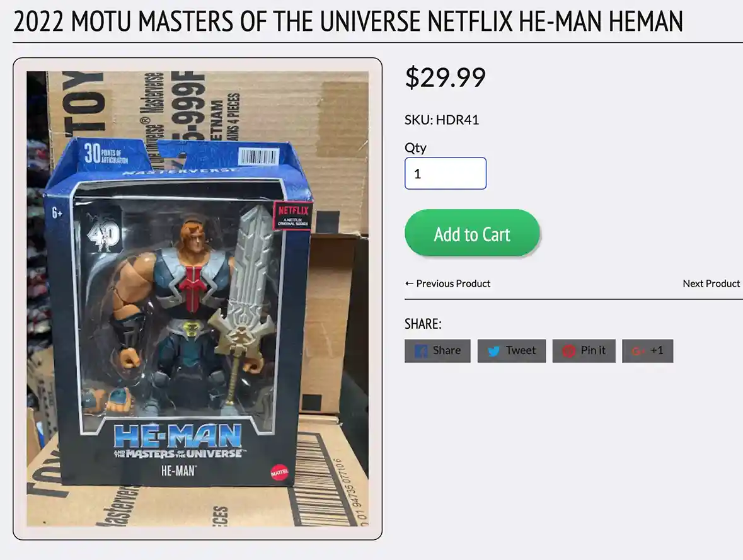The height and width of the screenshot is (560, 743).
Task: Focus the Qty input field
Action: [x=446, y=173]
